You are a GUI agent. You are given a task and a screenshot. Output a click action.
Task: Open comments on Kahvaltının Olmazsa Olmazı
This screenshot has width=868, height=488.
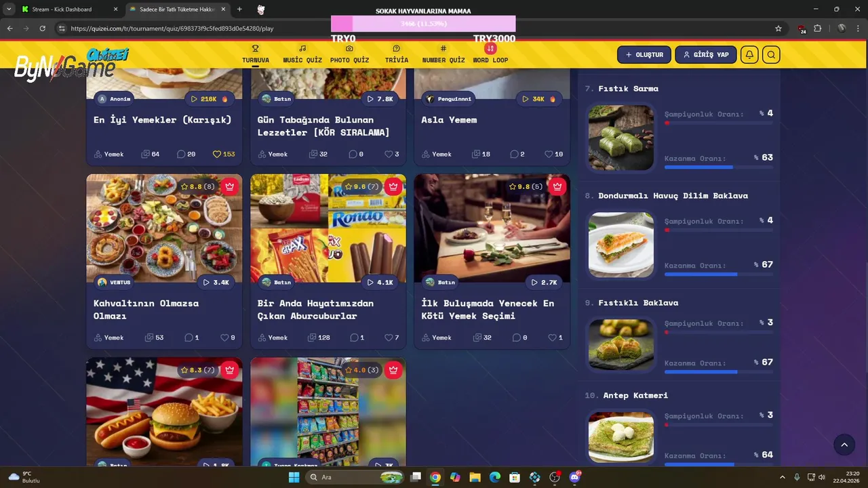(x=192, y=338)
